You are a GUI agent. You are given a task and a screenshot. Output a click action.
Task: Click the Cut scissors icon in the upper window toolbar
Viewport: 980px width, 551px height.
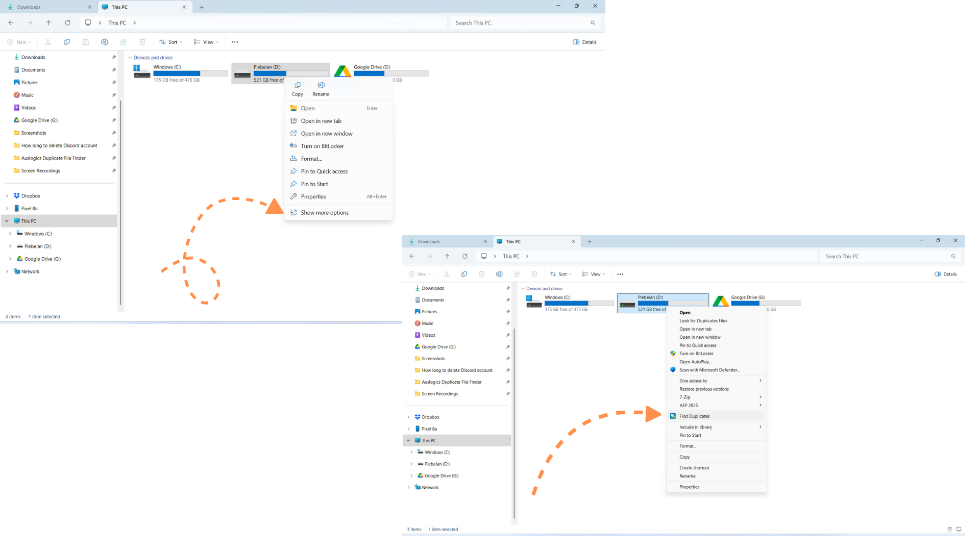(48, 42)
